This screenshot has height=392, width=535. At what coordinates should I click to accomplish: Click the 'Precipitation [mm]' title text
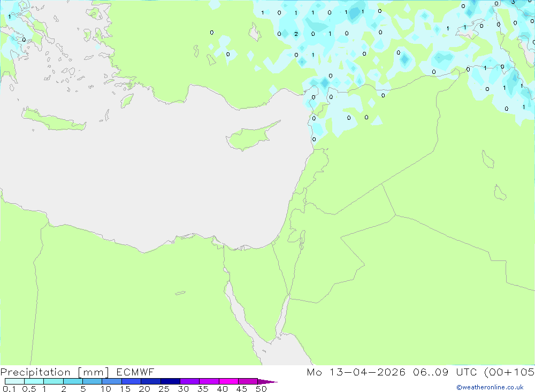(x=55, y=372)
